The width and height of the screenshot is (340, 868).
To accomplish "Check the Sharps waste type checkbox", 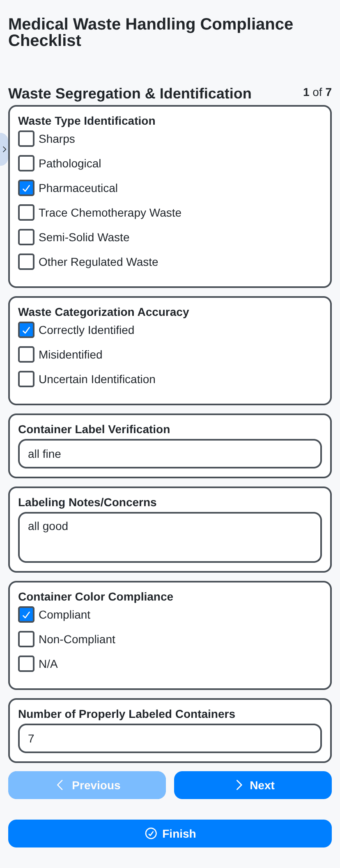I will 26,139.
